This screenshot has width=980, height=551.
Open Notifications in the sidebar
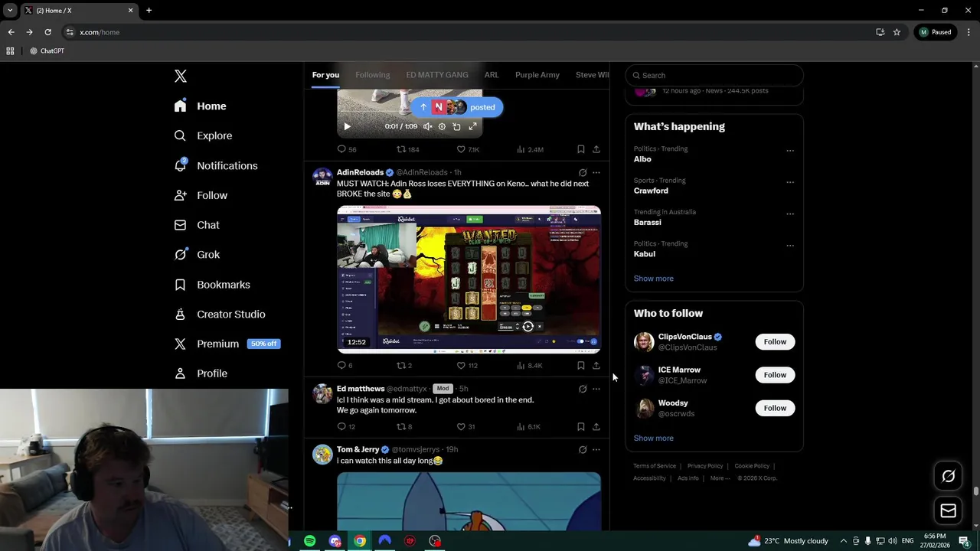point(216,165)
